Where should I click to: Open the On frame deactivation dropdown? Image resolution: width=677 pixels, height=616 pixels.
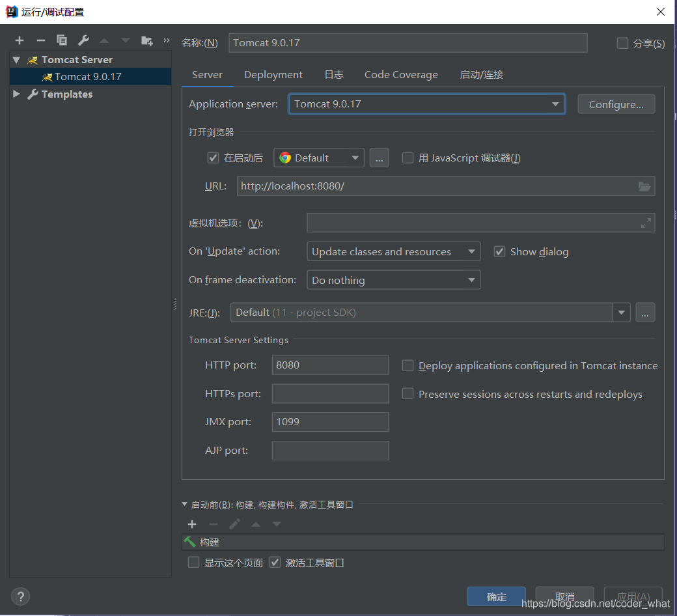pyautogui.click(x=394, y=280)
